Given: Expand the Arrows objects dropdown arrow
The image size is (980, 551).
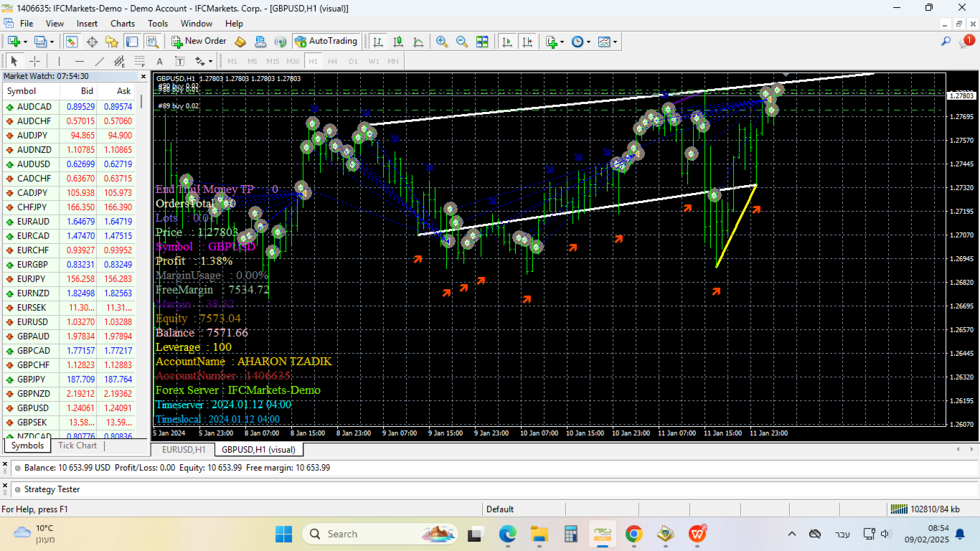Looking at the screenshot, I should click(x=210, y=61).
